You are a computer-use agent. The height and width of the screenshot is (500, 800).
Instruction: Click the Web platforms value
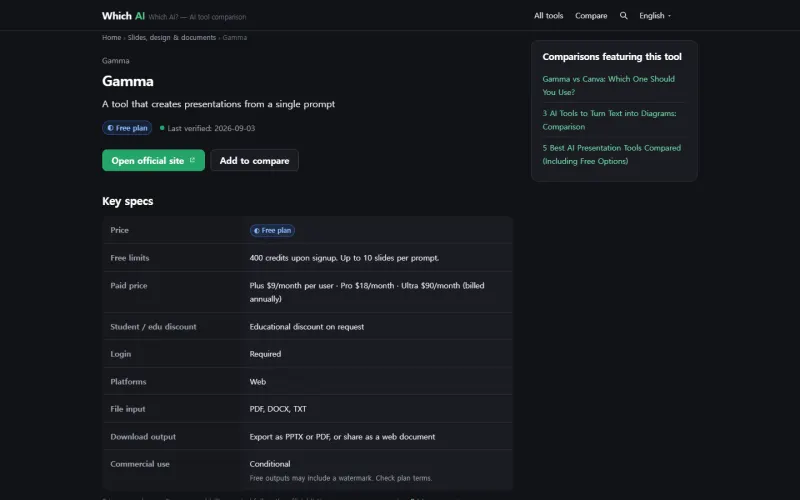coord(258,382)
